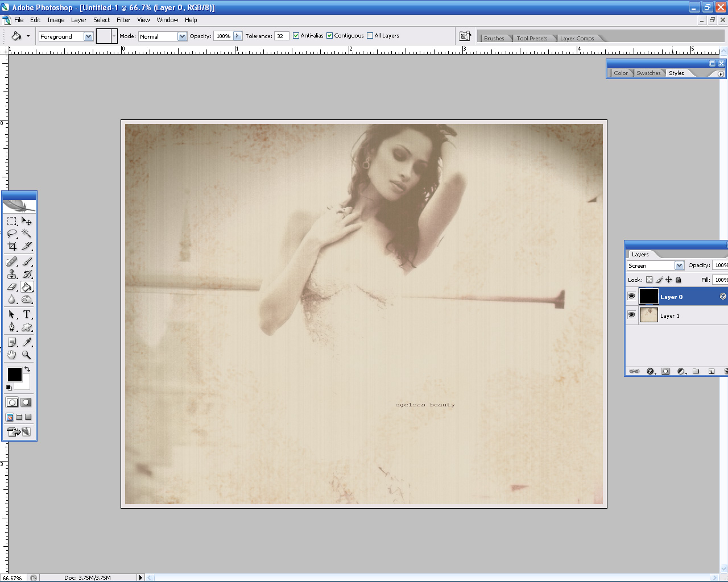Viewport: 728px width, 582px height.
Task: Switch to the Swatches tab
Action: pos(648,73)
